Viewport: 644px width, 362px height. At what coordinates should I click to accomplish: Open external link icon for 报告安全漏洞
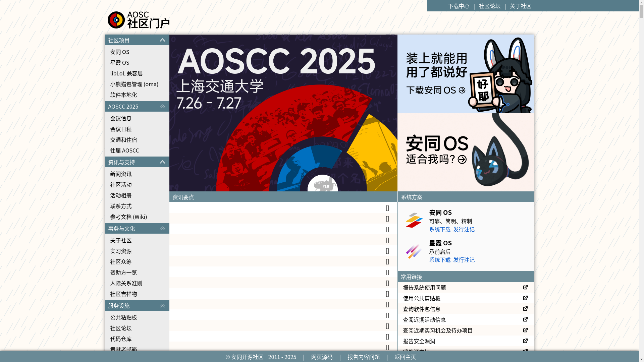pos(525,341)
